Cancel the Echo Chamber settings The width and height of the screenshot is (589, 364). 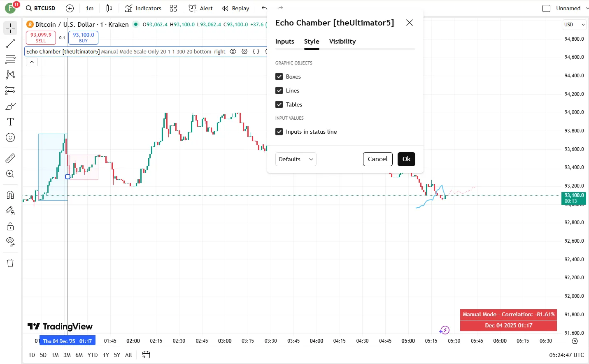coord(377,159)
